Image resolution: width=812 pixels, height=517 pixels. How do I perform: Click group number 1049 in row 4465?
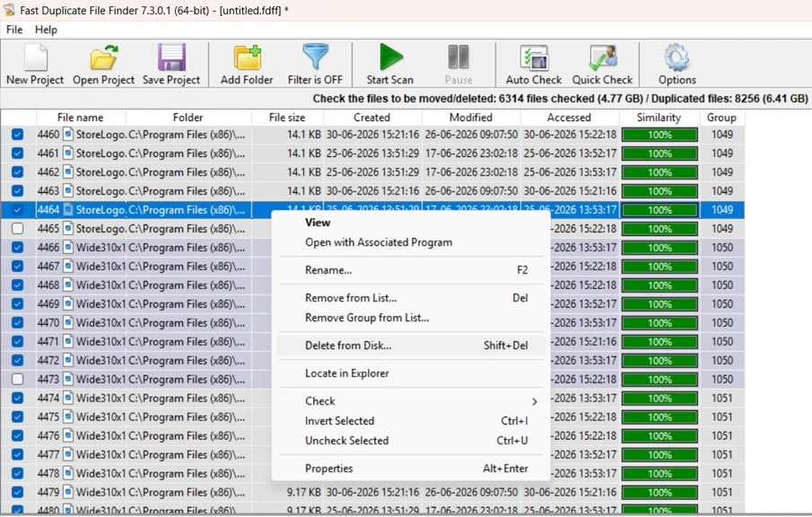click(x=722, y=229)
